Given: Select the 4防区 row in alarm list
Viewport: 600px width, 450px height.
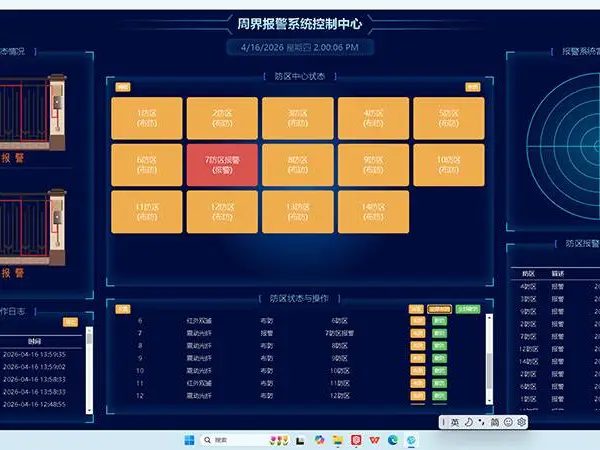Looking at the screenshot, I should [555, 286].
